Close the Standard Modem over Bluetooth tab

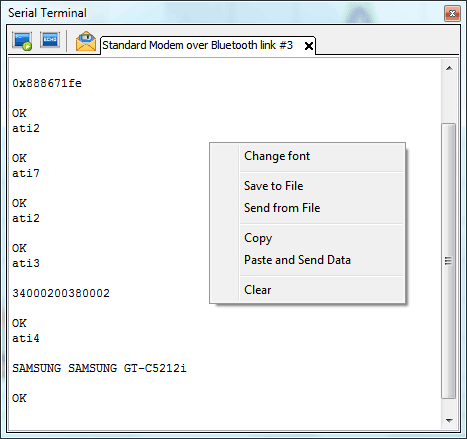(309, 46)
